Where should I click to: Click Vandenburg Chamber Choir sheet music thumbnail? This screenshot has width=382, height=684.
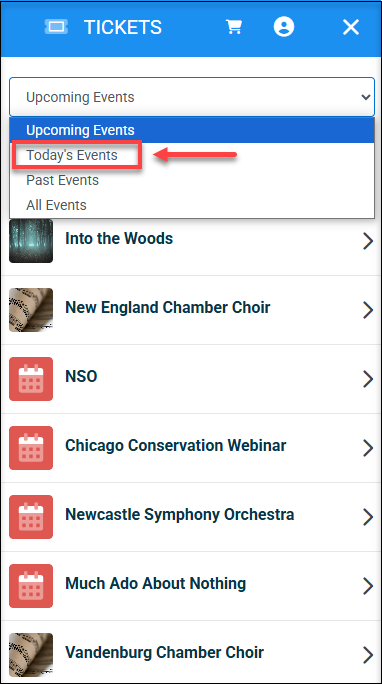[31, 655]
